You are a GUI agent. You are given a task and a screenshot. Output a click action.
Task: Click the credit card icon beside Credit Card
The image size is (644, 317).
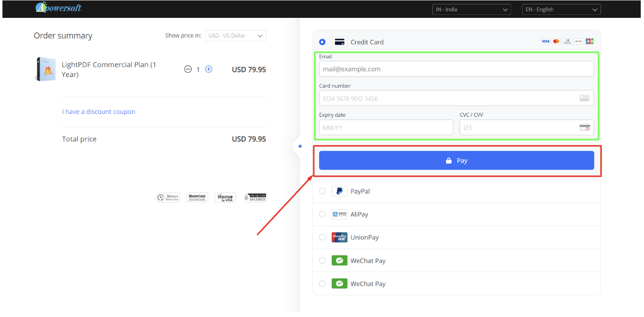(340, 42)
